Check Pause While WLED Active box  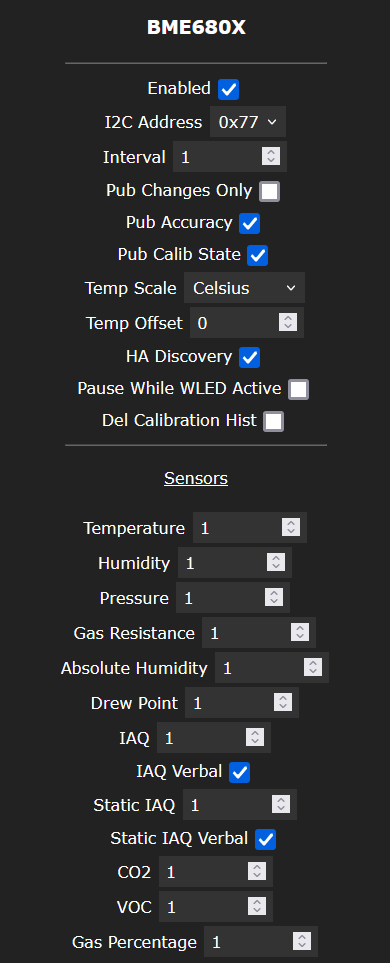298,389
